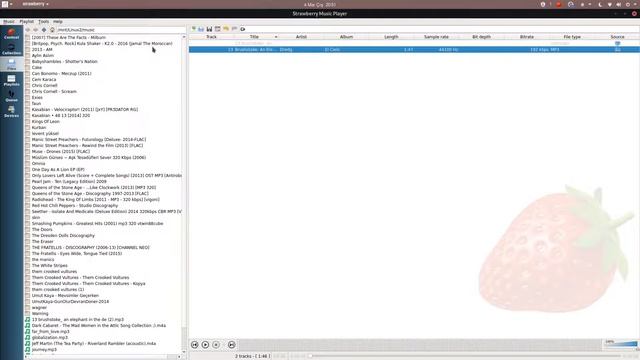Open the Collection sidebar tab
Viewport: 640px width, 360px height.
[x=11, y=49]
